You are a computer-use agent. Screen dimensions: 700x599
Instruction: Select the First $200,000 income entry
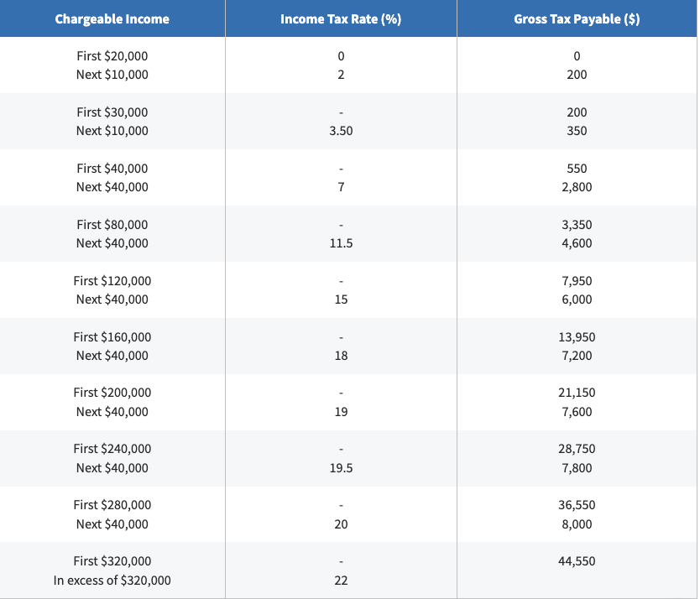tap(112, 393)
